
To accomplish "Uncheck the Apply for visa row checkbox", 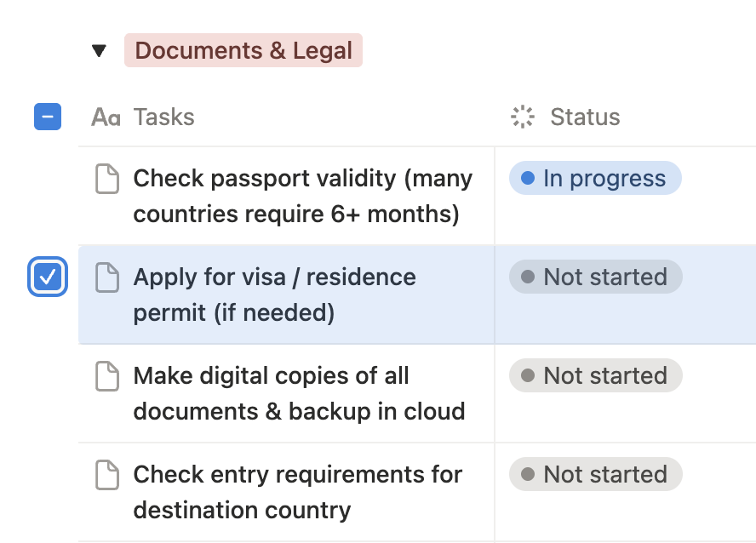I will click(47, 277).
